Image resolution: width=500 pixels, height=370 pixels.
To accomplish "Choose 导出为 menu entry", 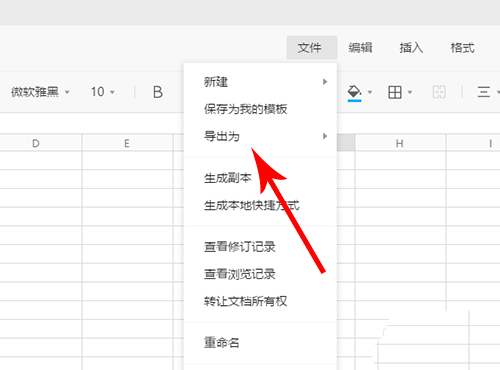I will click(x=260, y=136).
